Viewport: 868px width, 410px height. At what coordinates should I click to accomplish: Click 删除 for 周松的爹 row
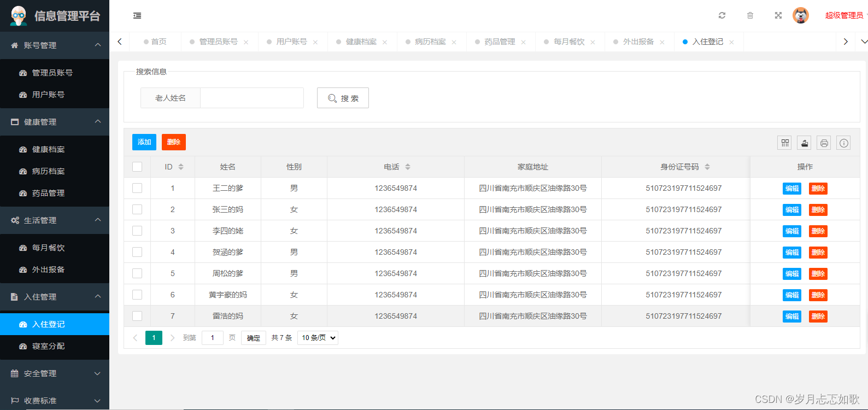coord(818,274)
